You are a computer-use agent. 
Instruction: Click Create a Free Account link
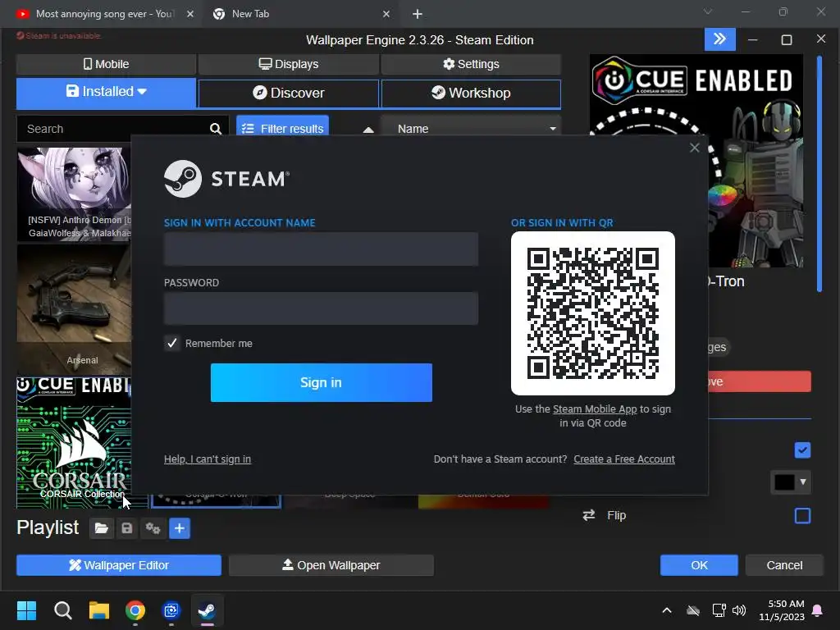[624, 459]
